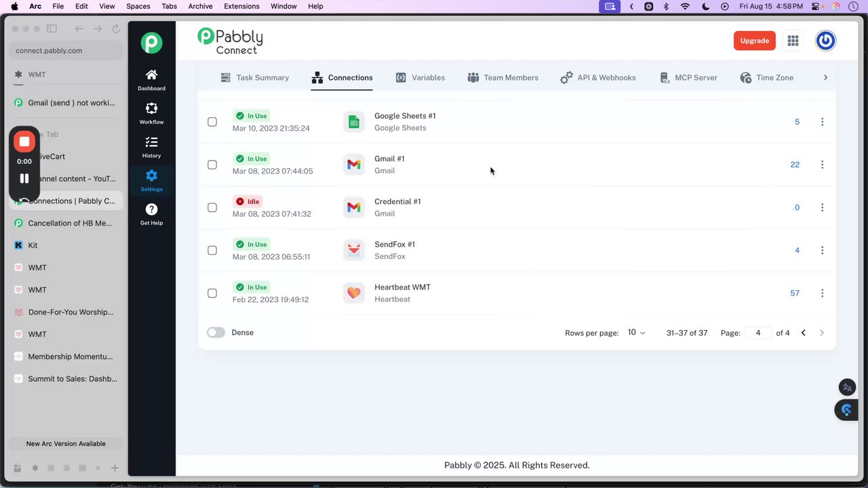Open Wi-Fi status in menu bar
This screenshot has width=868, height=488.
685,6
